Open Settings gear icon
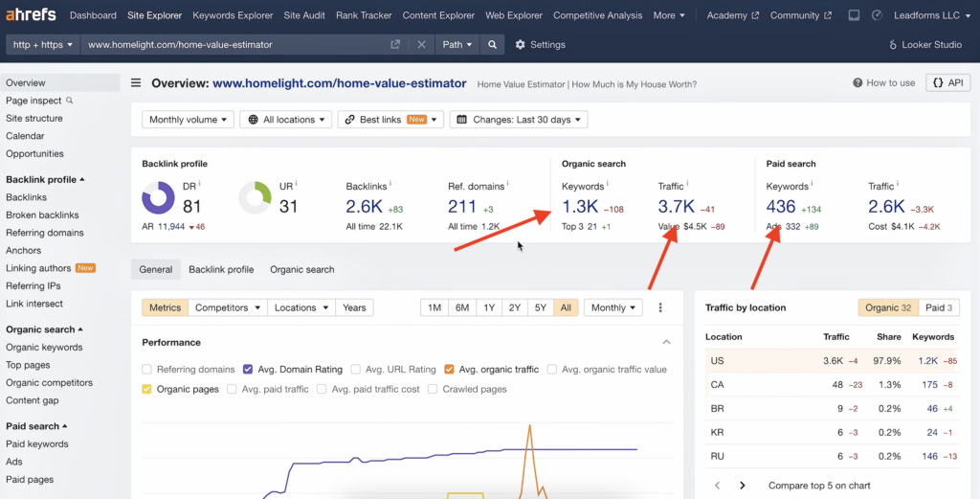This screenshot has height=499, width=980. tap(520, 45)
